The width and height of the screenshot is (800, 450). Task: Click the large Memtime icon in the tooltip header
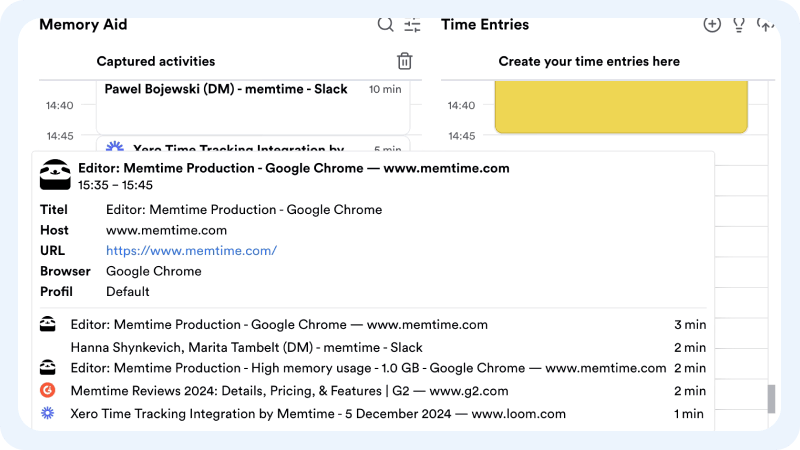click(x=55, y=175)
